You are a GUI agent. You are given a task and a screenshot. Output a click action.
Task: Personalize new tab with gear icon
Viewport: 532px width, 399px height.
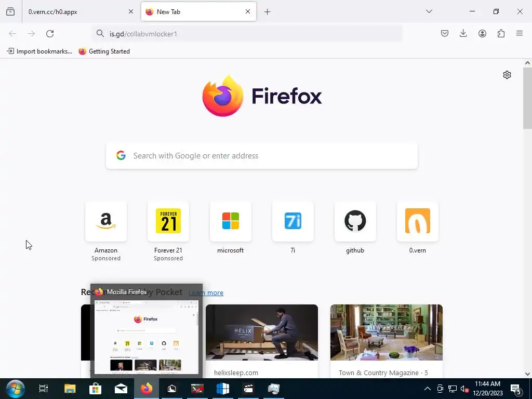click(x=507, y=75)
